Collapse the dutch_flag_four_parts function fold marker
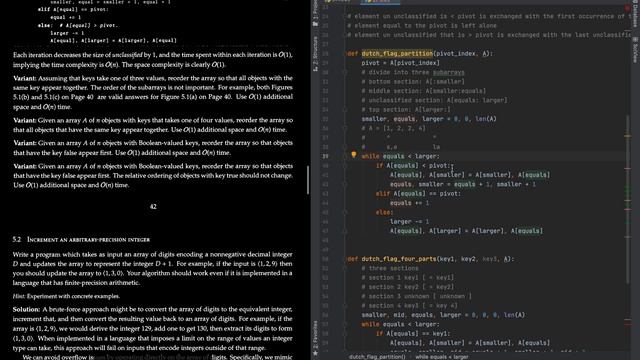The height and width of the screenshot is (360, 640). 345,259
